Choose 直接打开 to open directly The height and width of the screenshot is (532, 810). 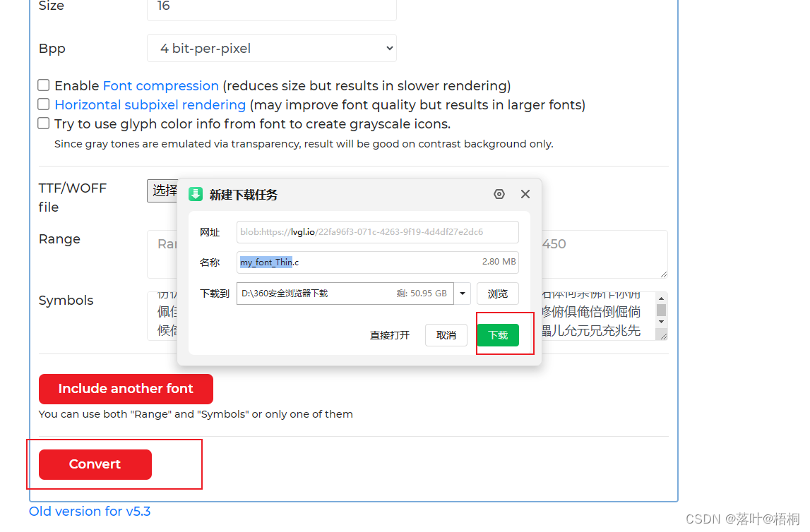(x=390, y=335)
